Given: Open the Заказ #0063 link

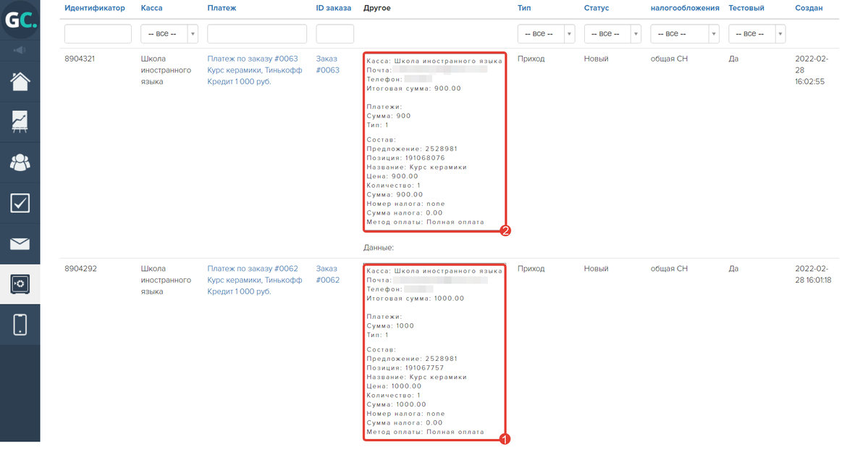Looking at the screenshot, I should click(328, 64).
